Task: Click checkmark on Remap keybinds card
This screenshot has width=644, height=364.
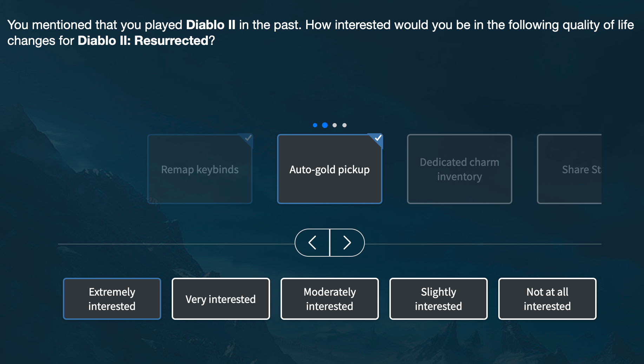Action: pos(248,138)
